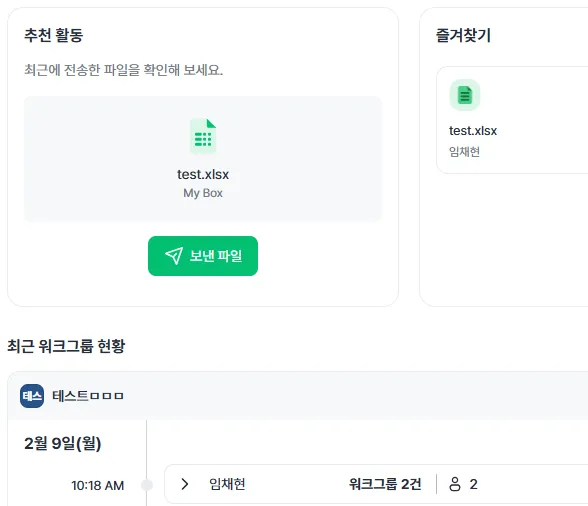Open the 테스트ㅁㅁㅁ workgroup header
Image resolution: width=588 pixels, height=506 pixels.
pyautogui.click(x=88, y=396)
